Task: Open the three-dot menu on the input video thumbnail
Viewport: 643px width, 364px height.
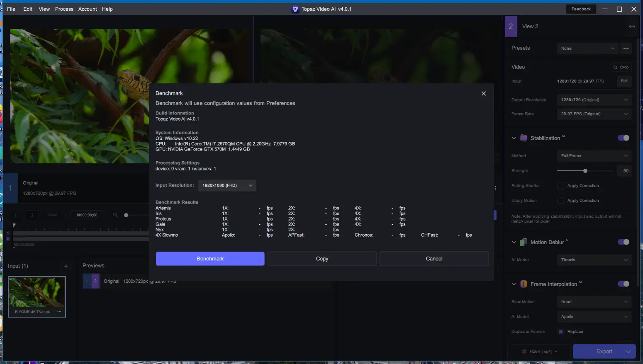Action: 59,312
